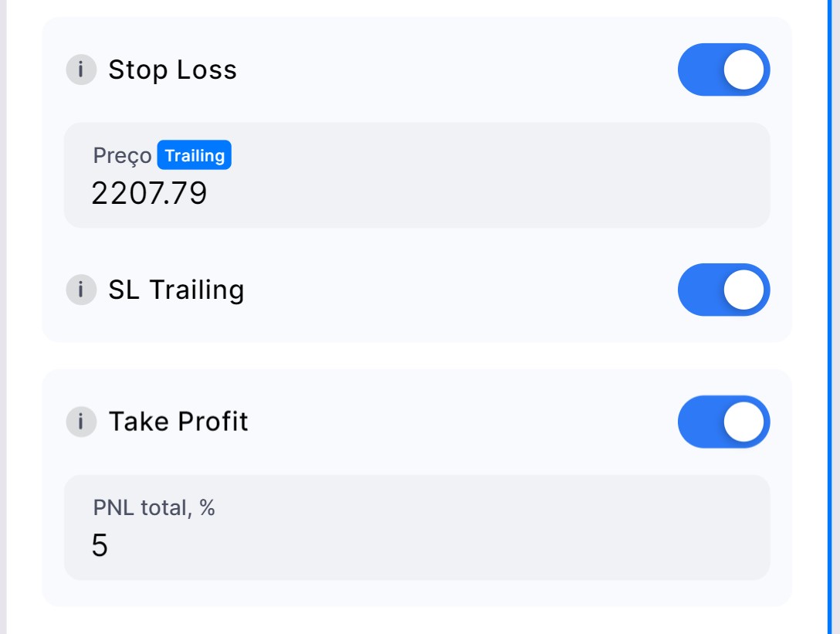Click the Take Profit heading text
Image resolution: width=840 pixels, height=634 pixels.
pyautogui.click(x=178, y=422)
